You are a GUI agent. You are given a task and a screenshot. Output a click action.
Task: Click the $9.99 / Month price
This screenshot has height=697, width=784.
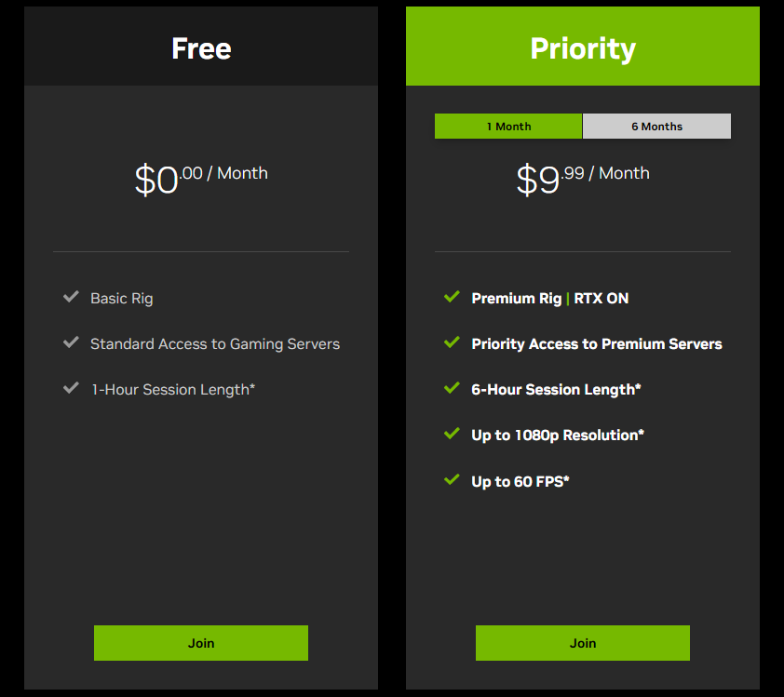583,177
